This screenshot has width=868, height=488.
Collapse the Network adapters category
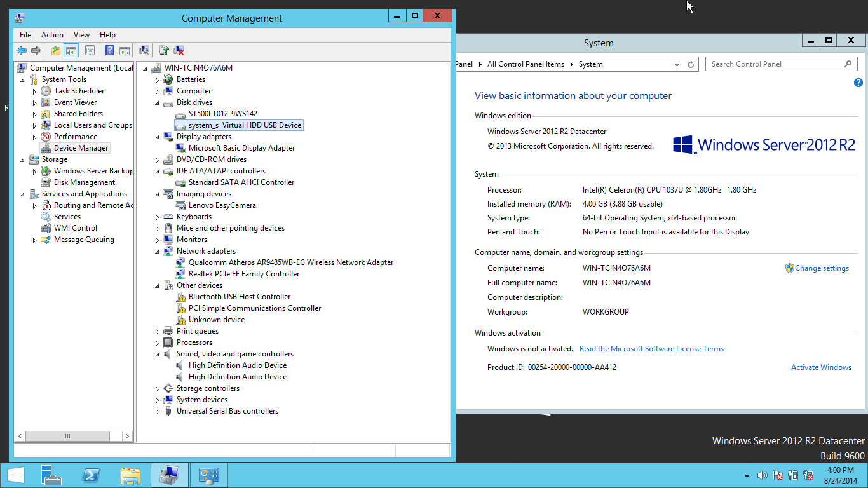click(x=158, y=251)
